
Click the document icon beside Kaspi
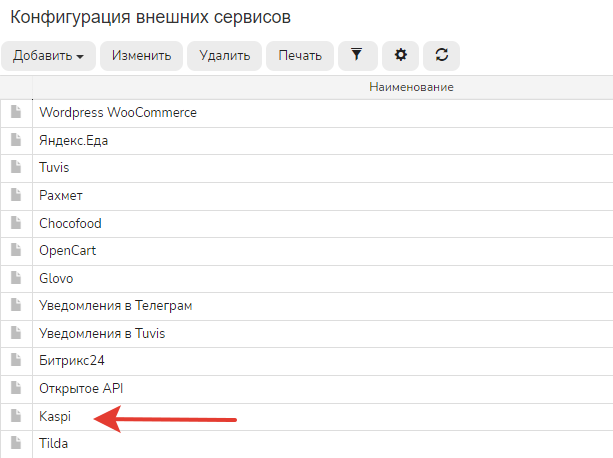16,416
